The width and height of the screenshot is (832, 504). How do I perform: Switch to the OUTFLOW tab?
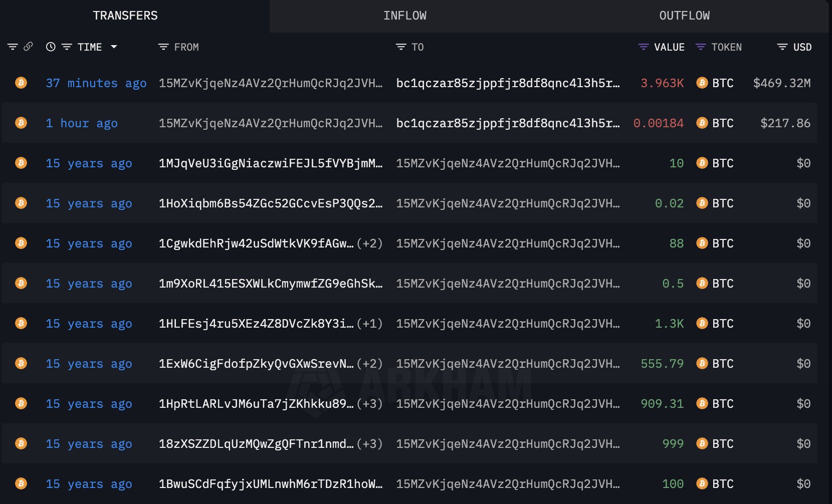(684, 16)
